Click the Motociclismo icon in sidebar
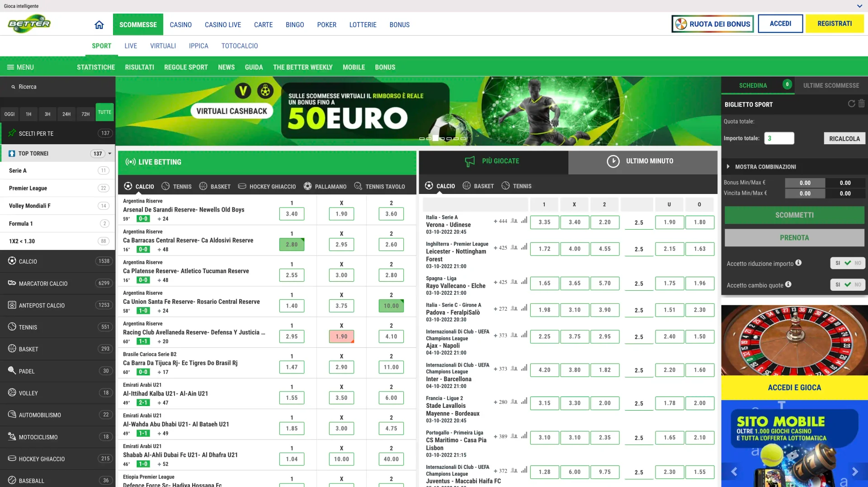Image resolution: width=868 pixels, height=487 pixels. (x=12, y=436)
